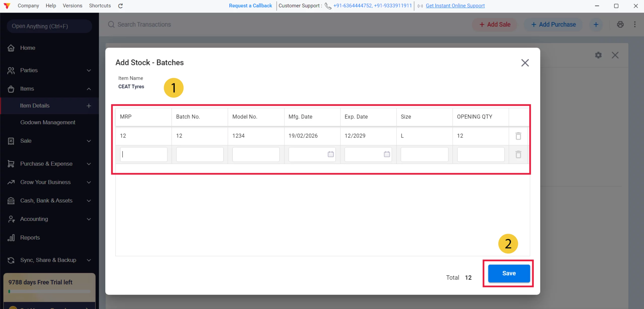Screen dimensions: 644x309
Task: Open the Versions menu
Action: pos(72,6)
